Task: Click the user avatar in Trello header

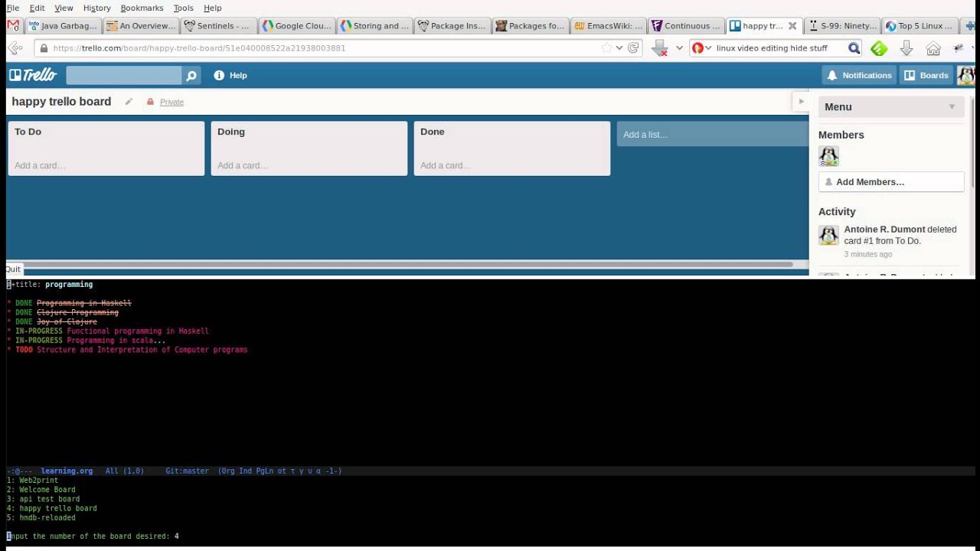Action: pos(966,75)
